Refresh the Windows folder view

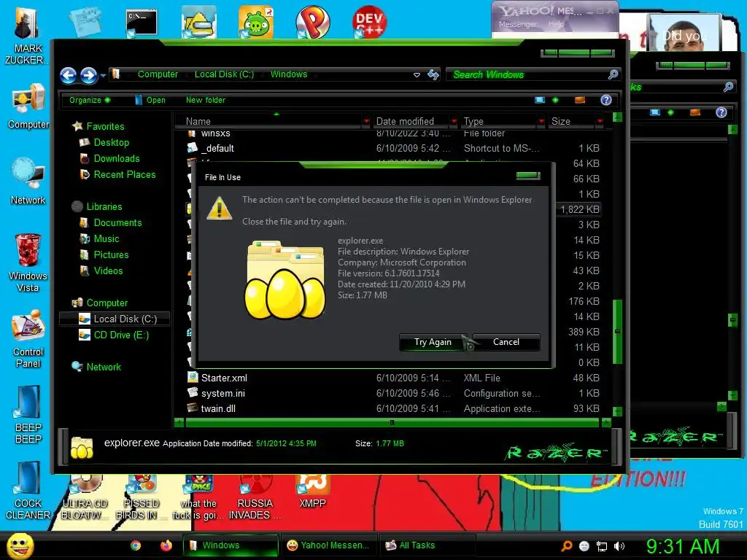coord(433,74)
